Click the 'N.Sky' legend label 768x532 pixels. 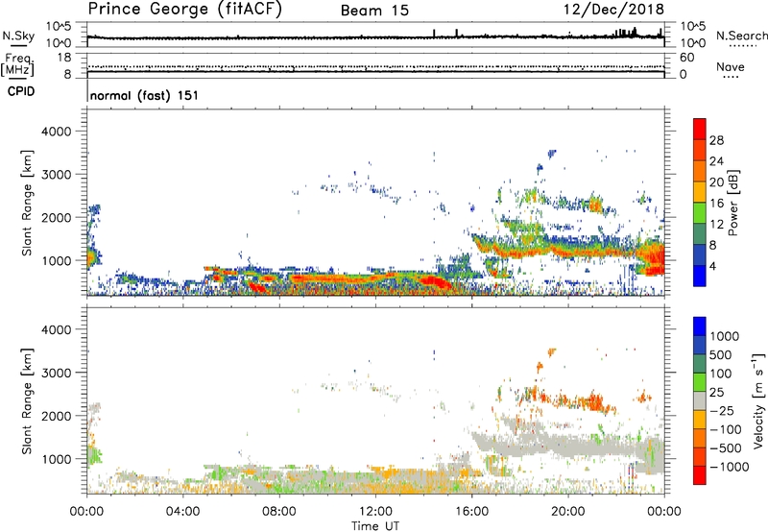[18, 36]
